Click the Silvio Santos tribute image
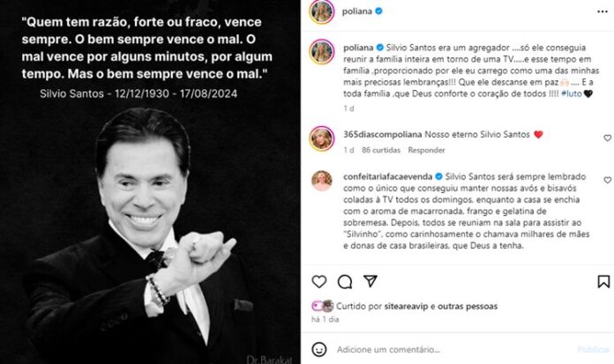The width and height of the screenshot is (614, 364). click(x=150, y=220)
